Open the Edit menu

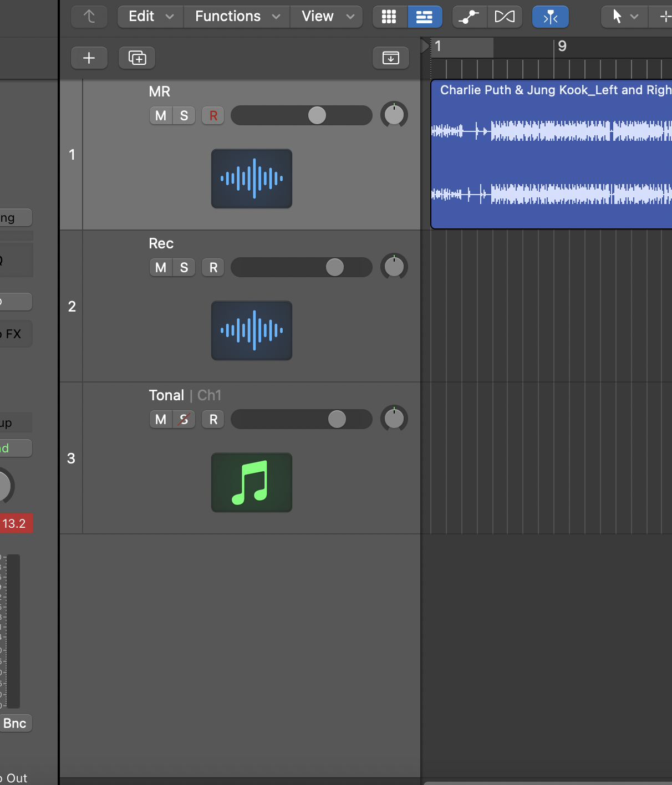click(150, 17)
